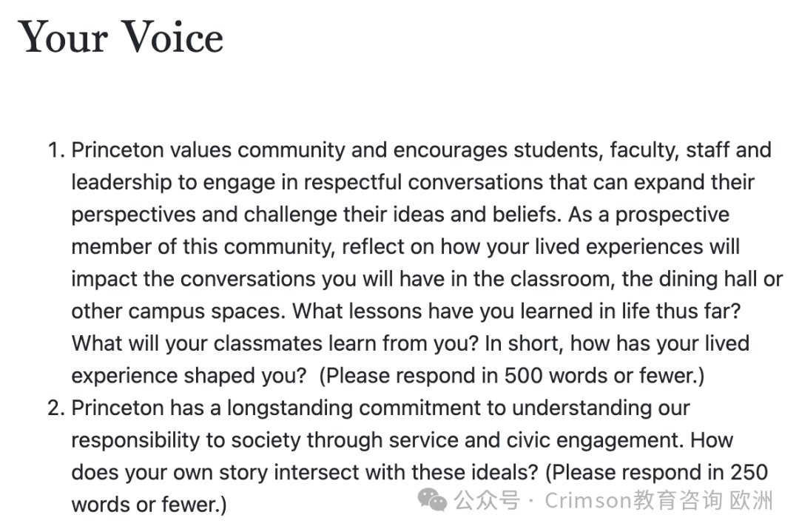
Task: Click the list number 1 marker
Action: (56, 150)
